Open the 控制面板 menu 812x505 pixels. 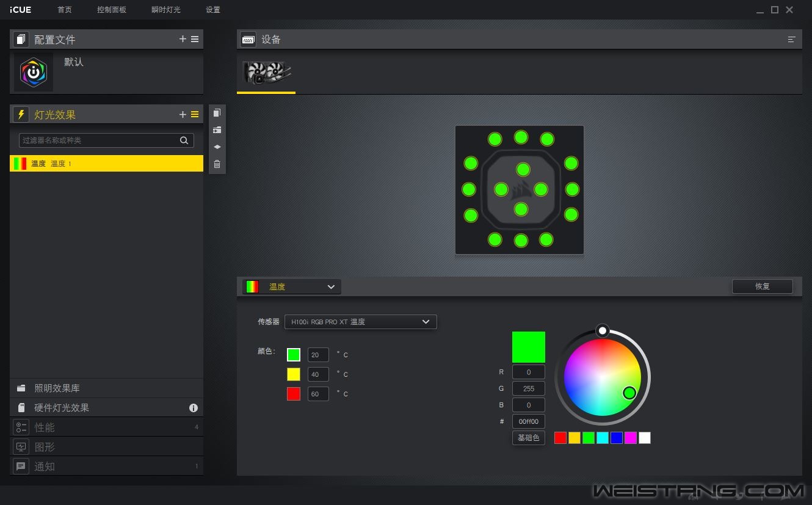112,10
